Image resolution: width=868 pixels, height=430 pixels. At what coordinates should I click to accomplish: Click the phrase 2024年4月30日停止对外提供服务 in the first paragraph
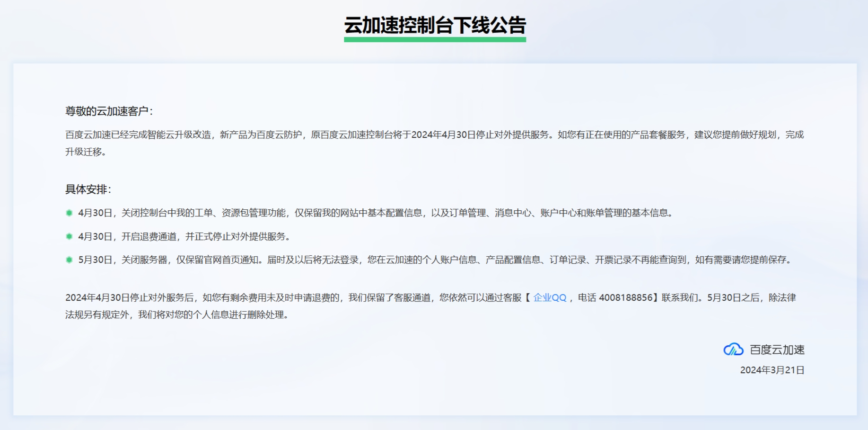[480, 134]
